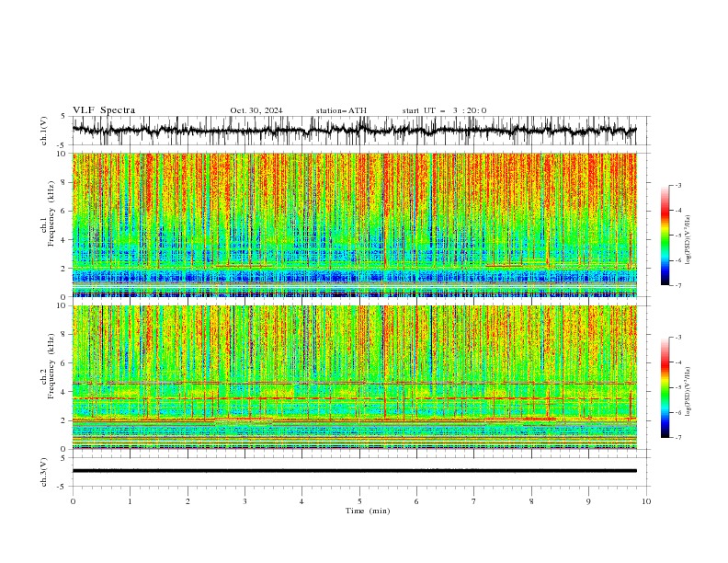Click the ch.2 colorbar "log(PSD)(V²/Hz)" label
Viewport: 728px width, 563px height.
coord(688,392)
